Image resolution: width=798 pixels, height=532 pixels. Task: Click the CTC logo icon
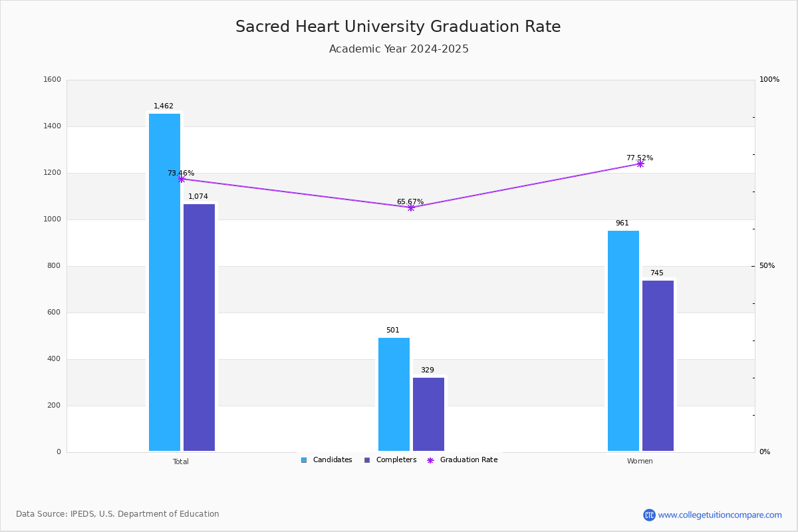(x=649, y=515)
